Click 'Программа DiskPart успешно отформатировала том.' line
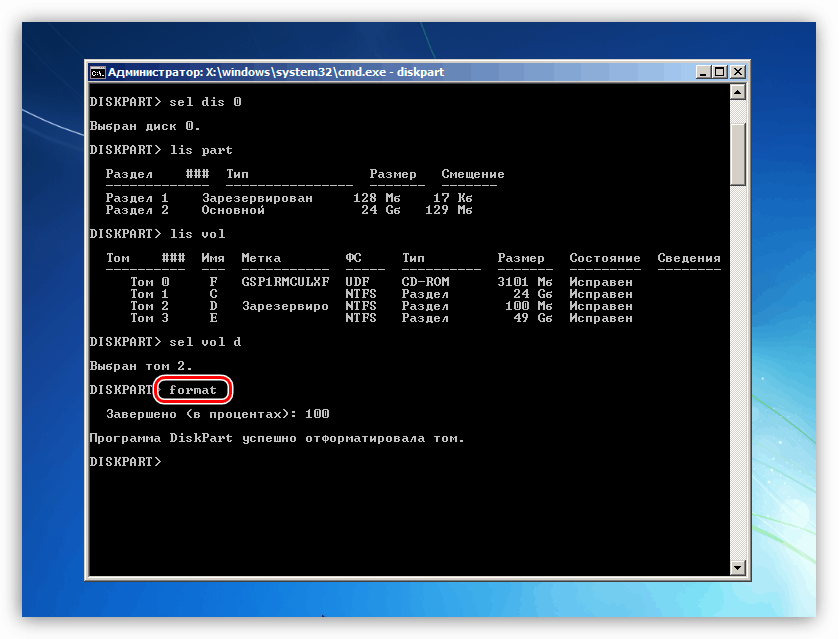The image size is (838, 639). click(x=277, y=438)
